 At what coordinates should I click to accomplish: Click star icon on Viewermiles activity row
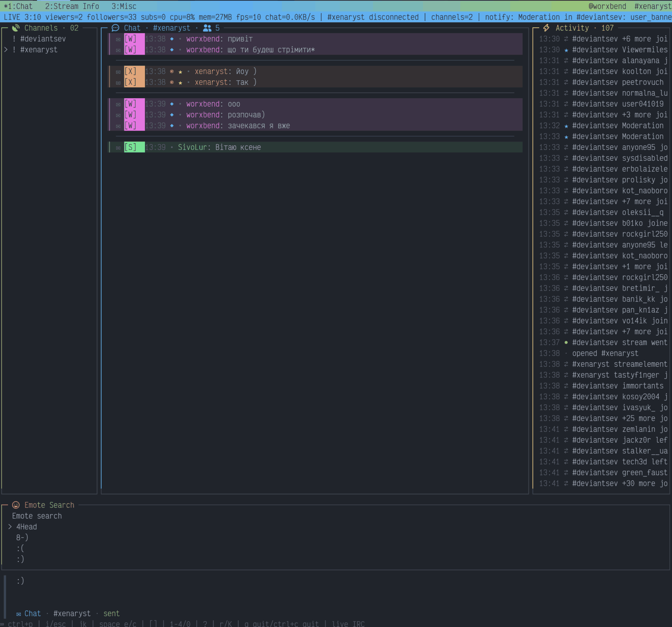click(566, 50)
